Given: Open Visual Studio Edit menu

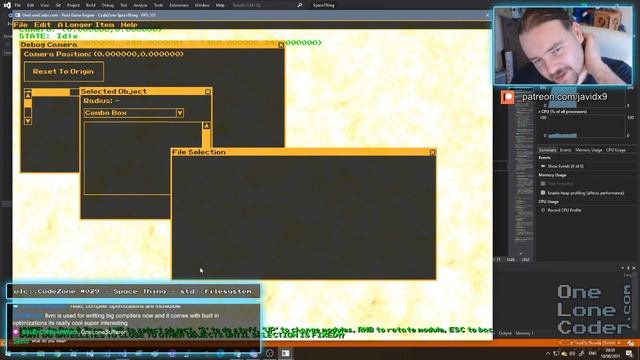Looking at the screenshot, I should tap(31, 5).
